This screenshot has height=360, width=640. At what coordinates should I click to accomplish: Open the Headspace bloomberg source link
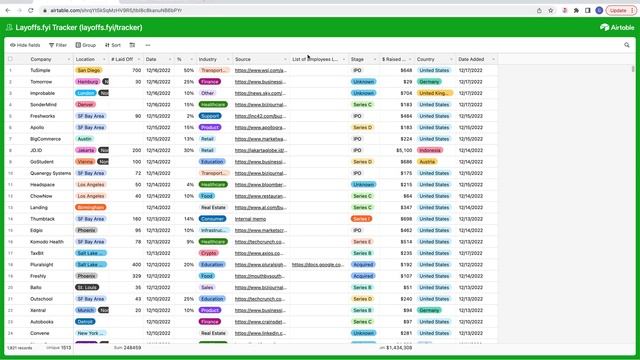260,184
